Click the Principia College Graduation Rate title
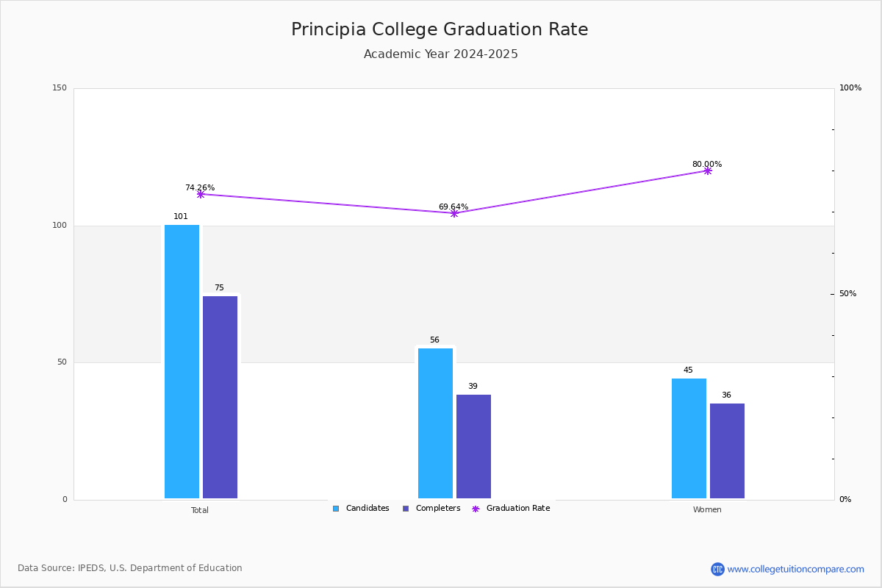Screen dimensions: 882x588 (440, 29)
